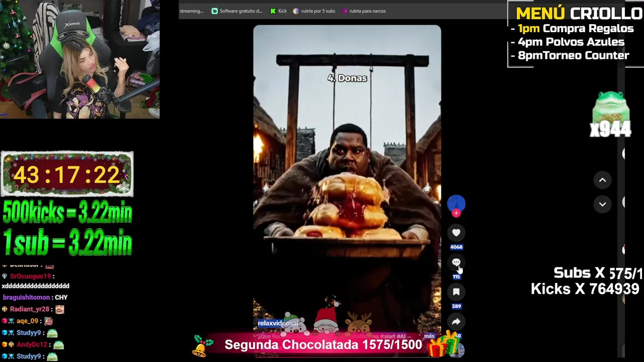Click the streamer webcam thumbnail
This screenshot has width=644, height=362.
point(80,59)
